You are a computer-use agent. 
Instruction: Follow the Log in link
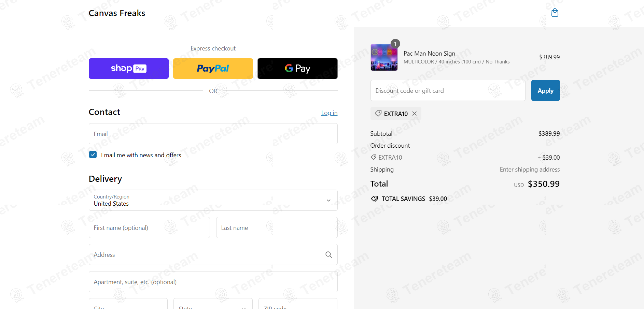[329, 113]
